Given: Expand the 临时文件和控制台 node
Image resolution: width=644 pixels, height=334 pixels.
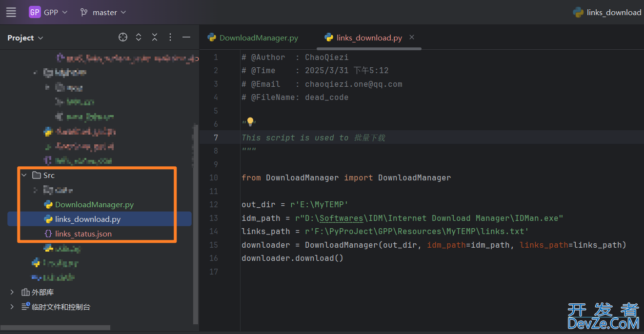Looking at the screenshot, I should coord(12,307).
